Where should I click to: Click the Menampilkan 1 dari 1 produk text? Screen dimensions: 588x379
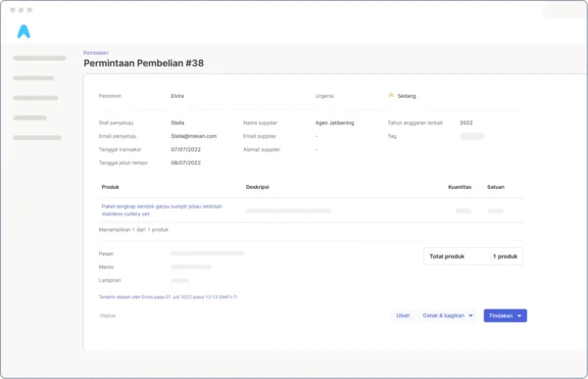[x=133, y=230]
